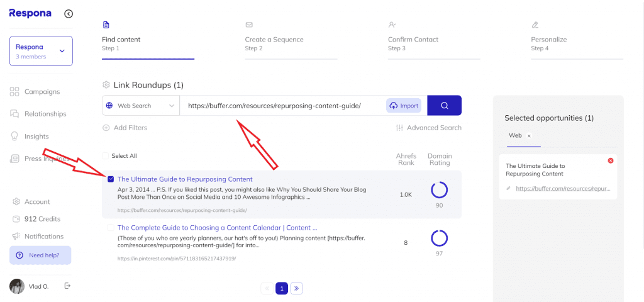Open Notifications in the sidebar
The image size is (644, 302).
point(44,237)
